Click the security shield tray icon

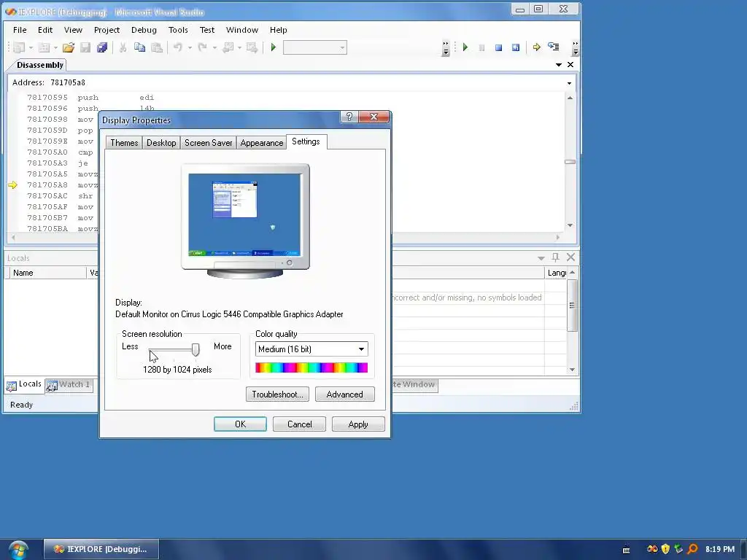click(x=665, y=549)
